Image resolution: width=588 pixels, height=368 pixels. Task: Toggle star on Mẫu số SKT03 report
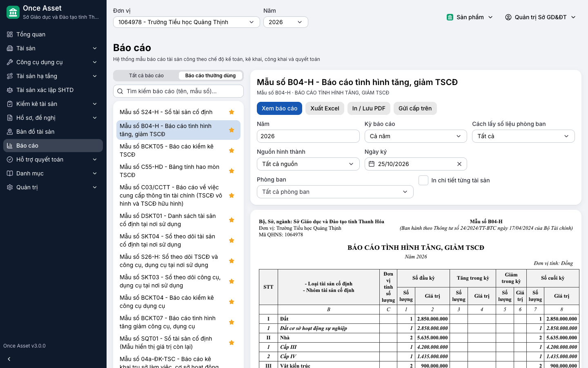(x=232, y=281)
